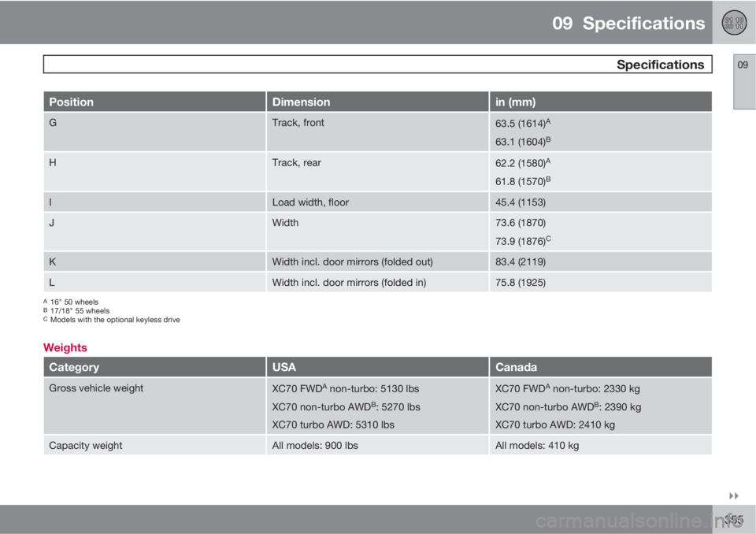Click value '63.5 (1614)'
This screenshot has width=756, height=534.
pyautogui.click(x=523, y=123)
